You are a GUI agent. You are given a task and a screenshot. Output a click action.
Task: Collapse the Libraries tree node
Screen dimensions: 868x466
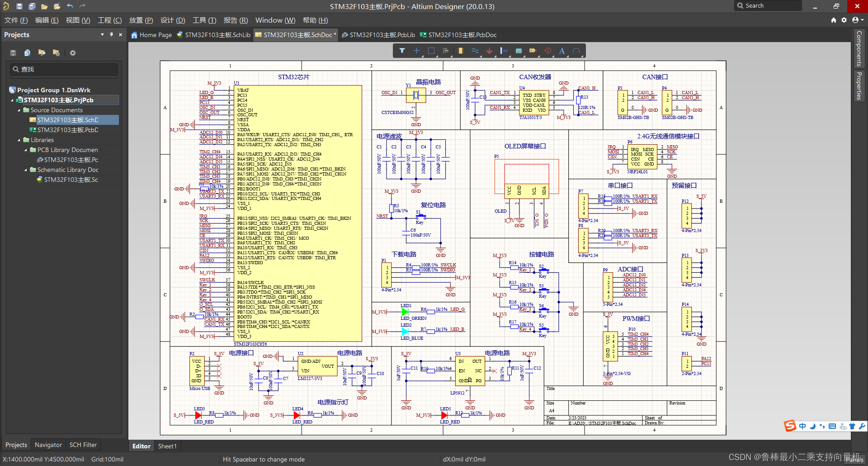coord(19,140)
